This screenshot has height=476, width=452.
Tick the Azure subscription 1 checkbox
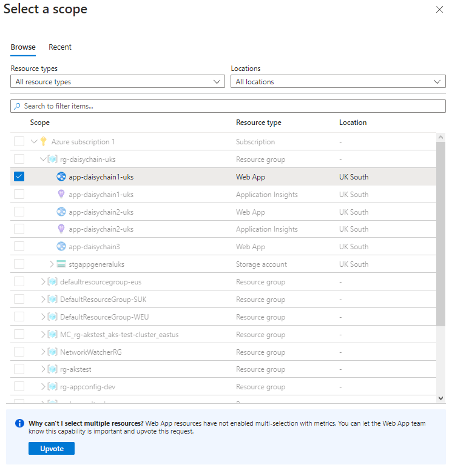(19, 141)
